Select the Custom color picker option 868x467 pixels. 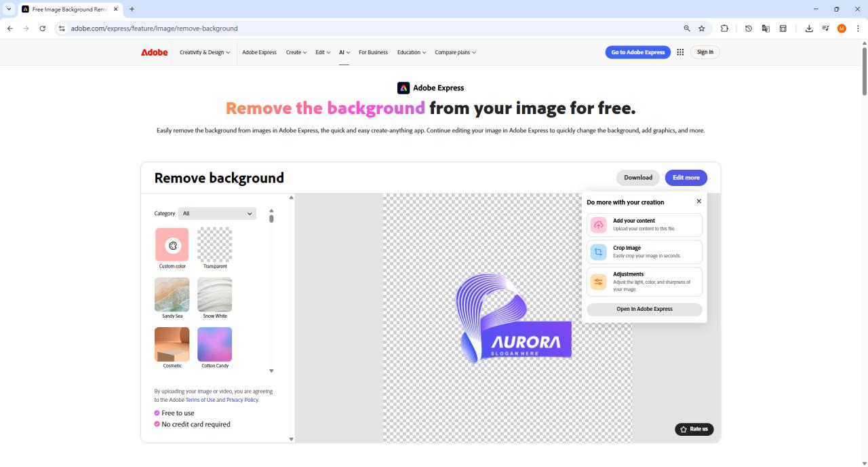click(172, 246)
